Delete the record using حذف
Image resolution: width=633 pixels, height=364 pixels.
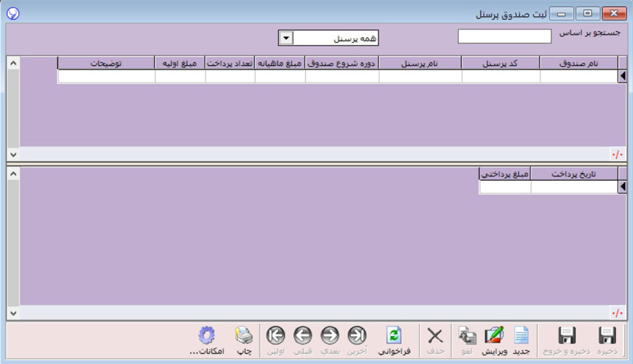pos(436,337)
